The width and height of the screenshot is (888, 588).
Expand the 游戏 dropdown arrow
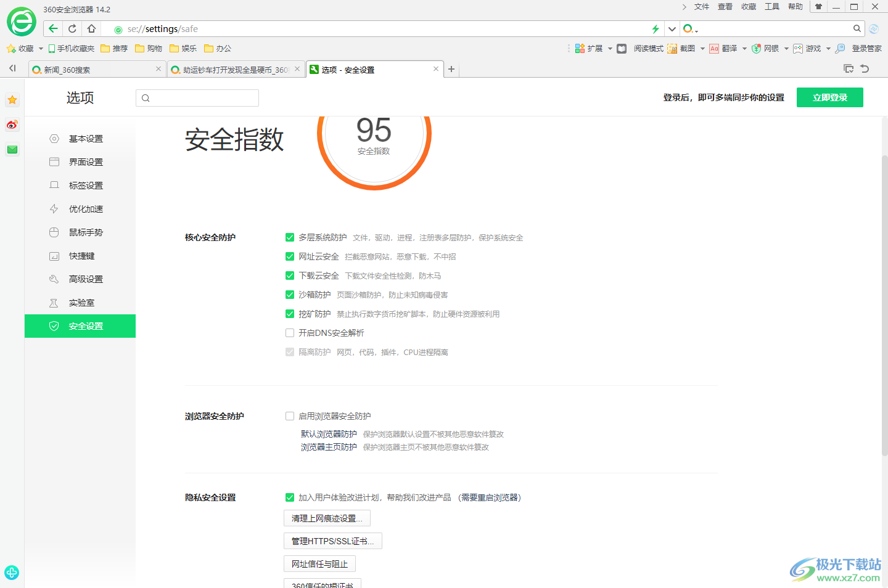pos(828,49)
